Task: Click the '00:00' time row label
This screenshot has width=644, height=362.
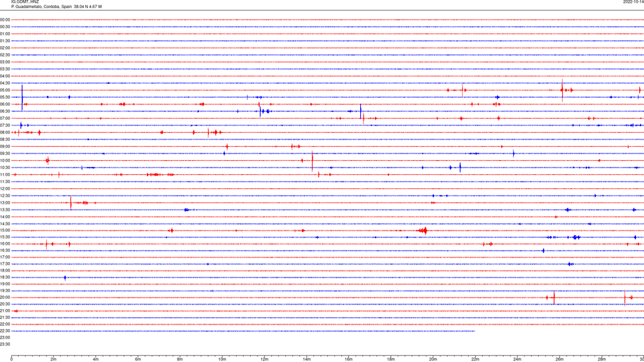Action: pos(5,19)
